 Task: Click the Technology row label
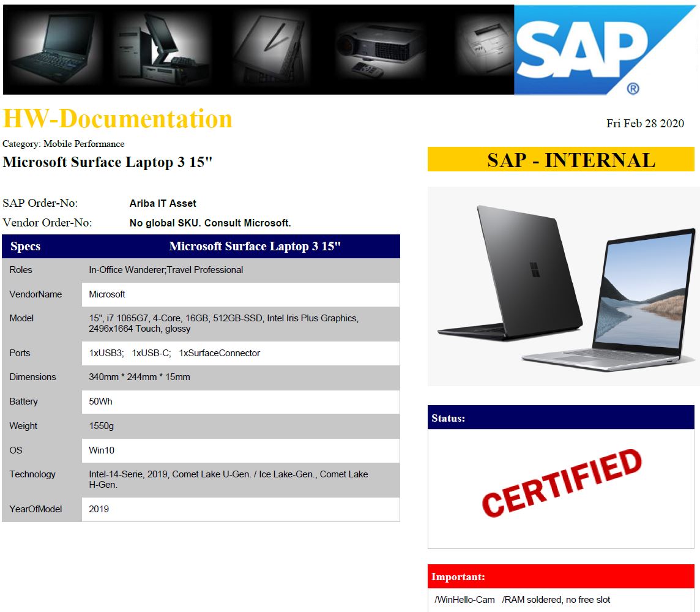pos(32,474)
